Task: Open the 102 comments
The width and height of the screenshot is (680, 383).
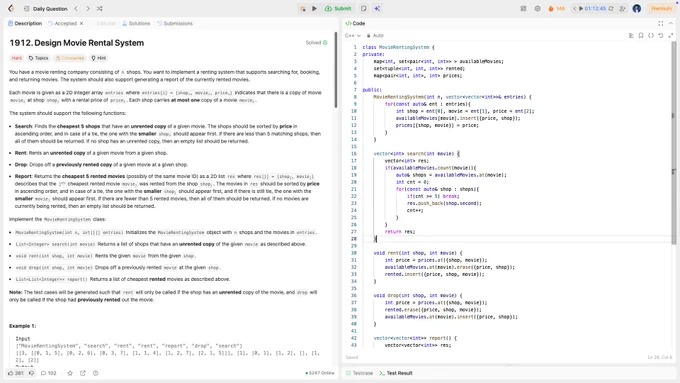Action: [49, 373]
